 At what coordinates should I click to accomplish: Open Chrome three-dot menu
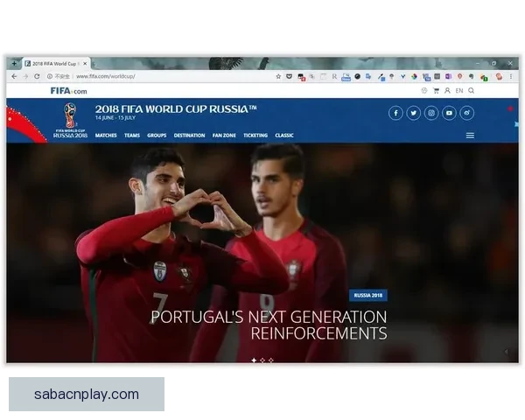(x=511, y=76)
